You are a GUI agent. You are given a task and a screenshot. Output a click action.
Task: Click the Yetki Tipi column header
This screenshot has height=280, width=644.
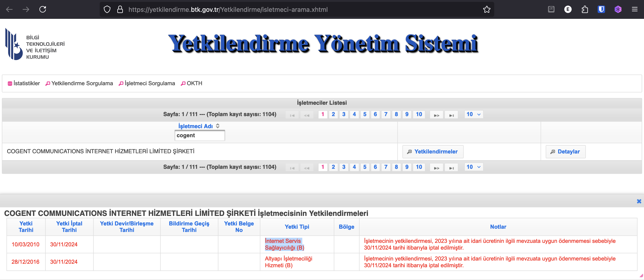(x=297, y=227)
